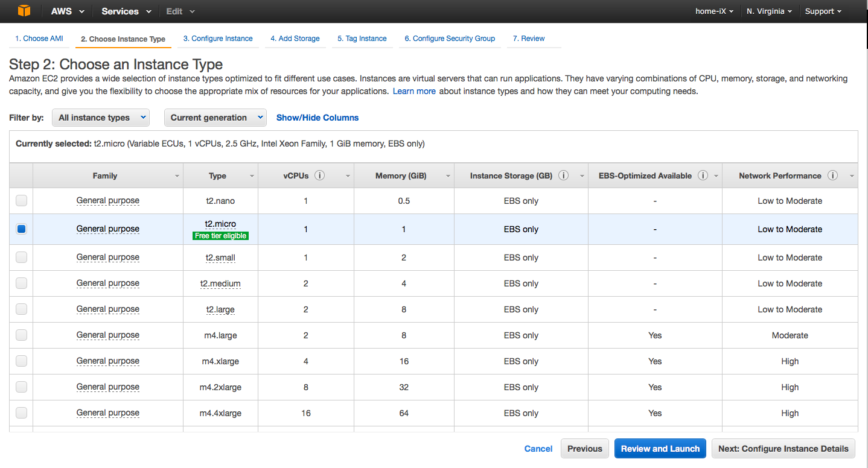The image size is (868, 468).
Task: Open the home-iX account dropdown
Action: click(x=715, y=11)
